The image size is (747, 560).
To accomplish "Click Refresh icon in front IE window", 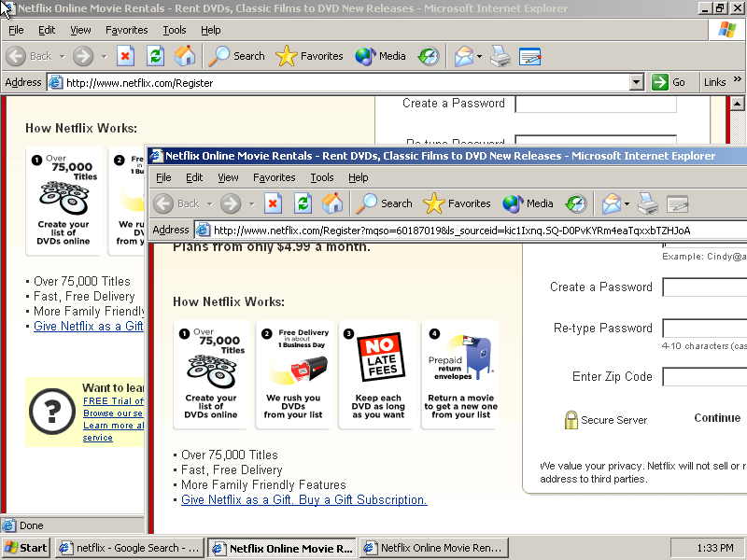I will coord(303,203).
